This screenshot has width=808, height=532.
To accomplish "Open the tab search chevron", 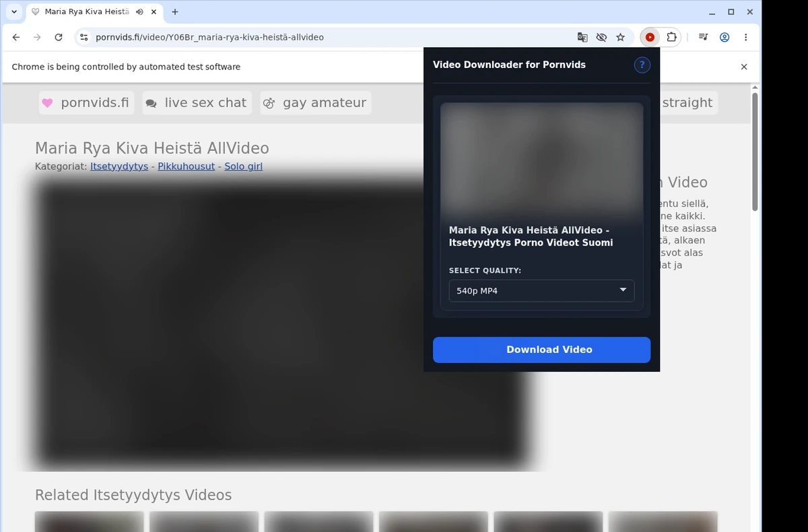I will (x=13, y=11).
